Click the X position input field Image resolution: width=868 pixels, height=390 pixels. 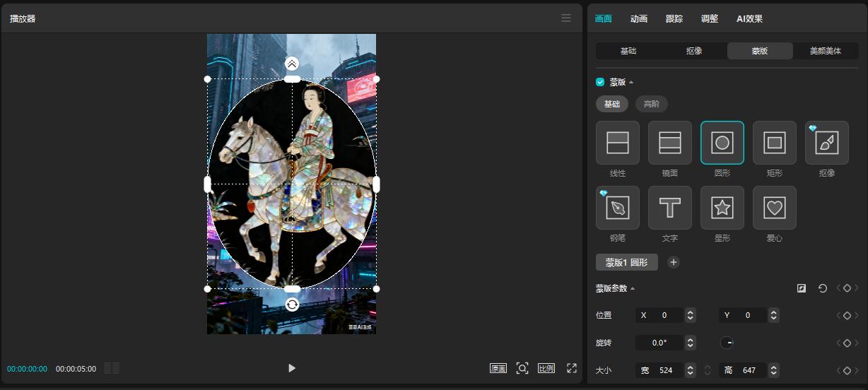659,316
